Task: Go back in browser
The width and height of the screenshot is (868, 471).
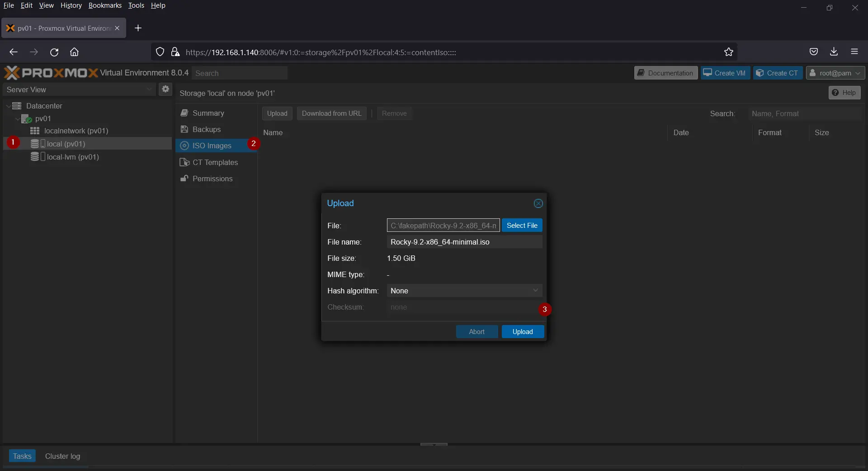Action: (x=14, y=52)
